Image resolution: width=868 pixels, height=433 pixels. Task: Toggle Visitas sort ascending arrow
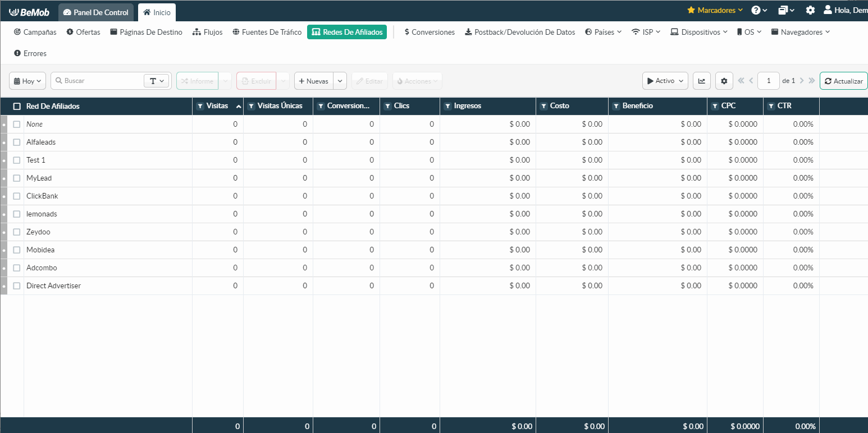tap(239, 106)
